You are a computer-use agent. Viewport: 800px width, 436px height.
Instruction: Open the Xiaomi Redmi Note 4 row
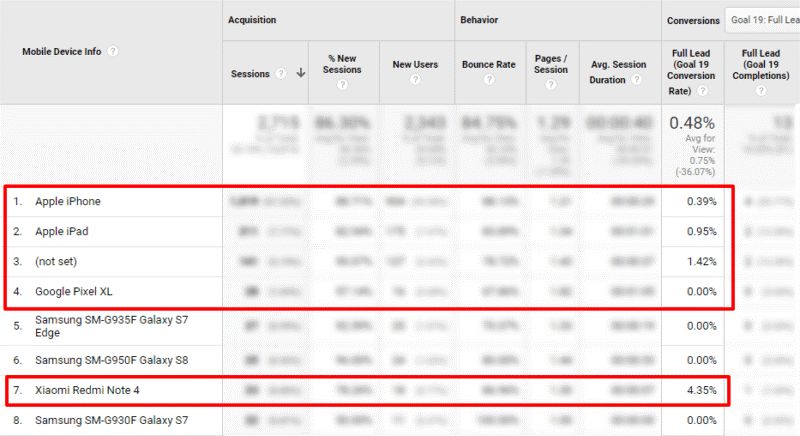click(x=87, y=391)
